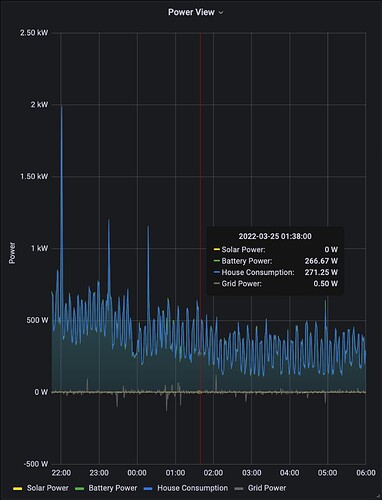
Task: Click the 500 W y-axis label
Action: tap(37, 320)
